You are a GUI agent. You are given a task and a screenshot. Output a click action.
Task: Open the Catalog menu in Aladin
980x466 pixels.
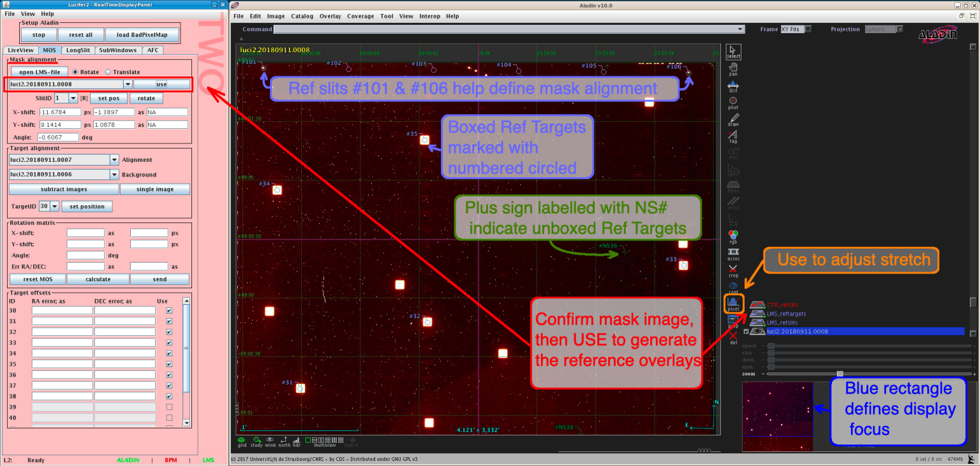pyautogui.click(x=302, y=16)
